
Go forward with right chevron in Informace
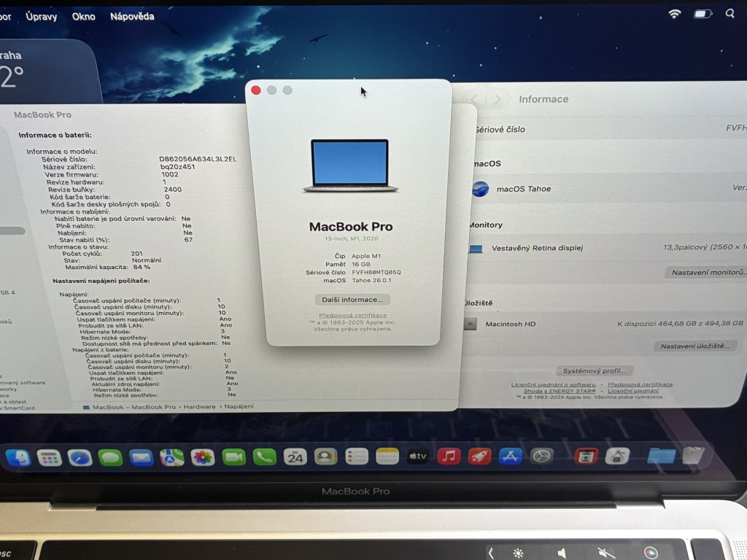[498, 99]
